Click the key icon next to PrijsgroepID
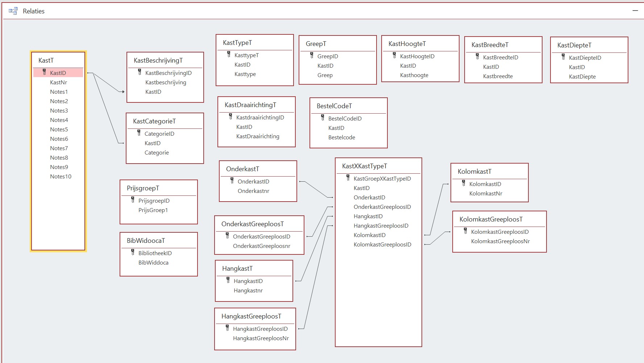The width and height of the screenshot is (644, 363). click(133, 200)
